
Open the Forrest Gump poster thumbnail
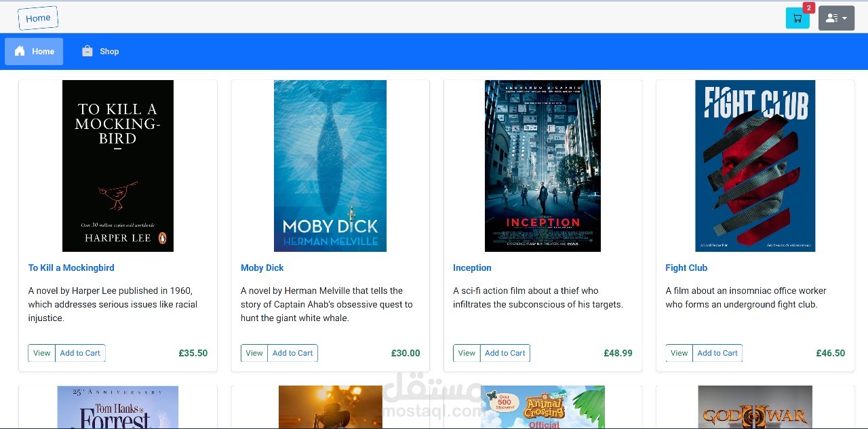(x=118, y=407)
